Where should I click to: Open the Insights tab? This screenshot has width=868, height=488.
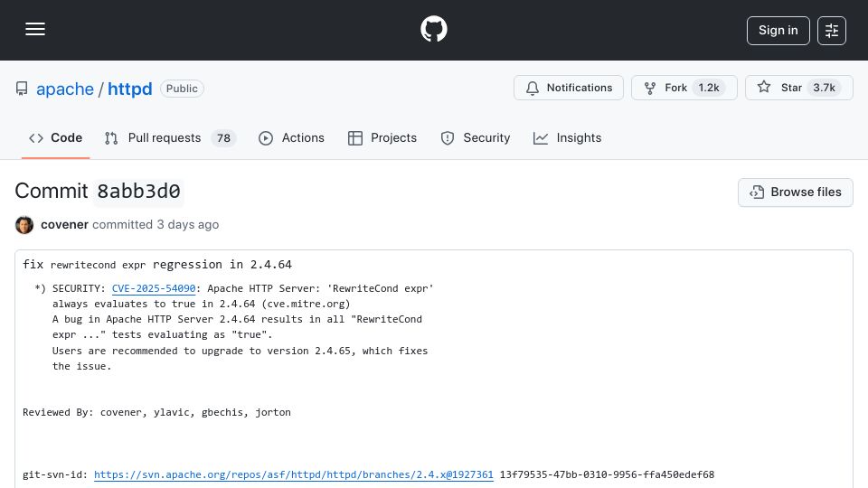[567, 137]
